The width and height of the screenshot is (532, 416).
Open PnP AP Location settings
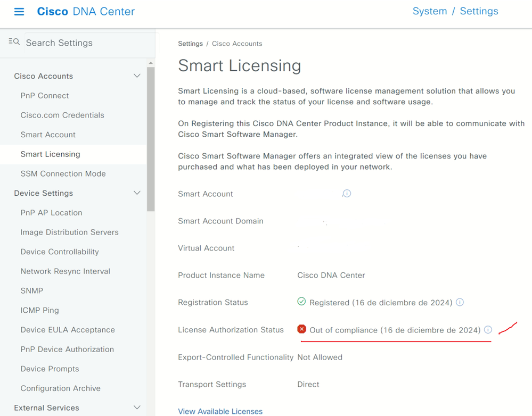pyautogui.click(x=51, y=213)
